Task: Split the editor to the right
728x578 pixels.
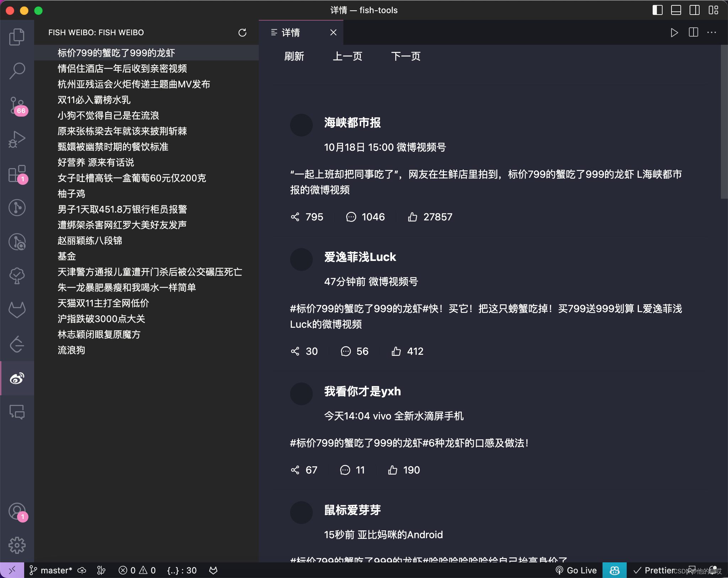Action: pos(693,33)
